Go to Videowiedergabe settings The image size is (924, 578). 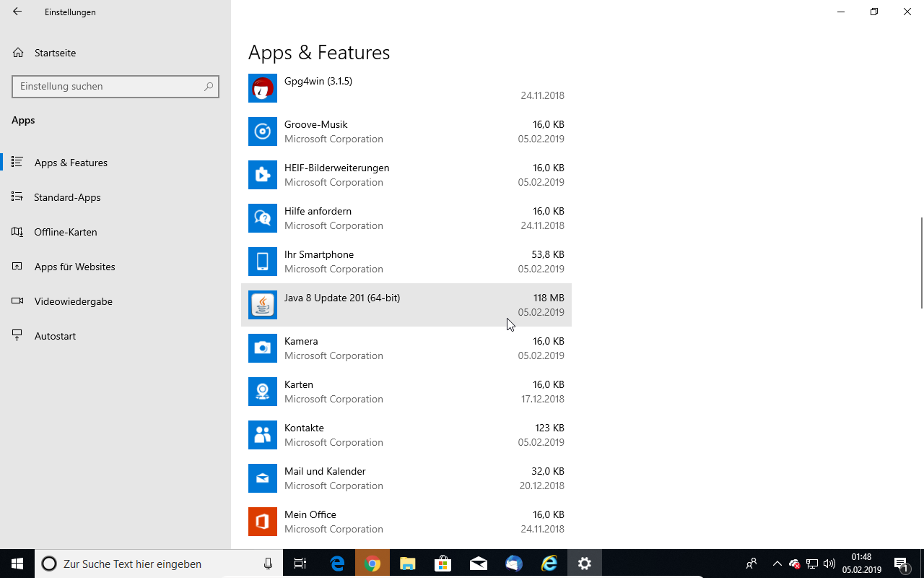[73, 301]
